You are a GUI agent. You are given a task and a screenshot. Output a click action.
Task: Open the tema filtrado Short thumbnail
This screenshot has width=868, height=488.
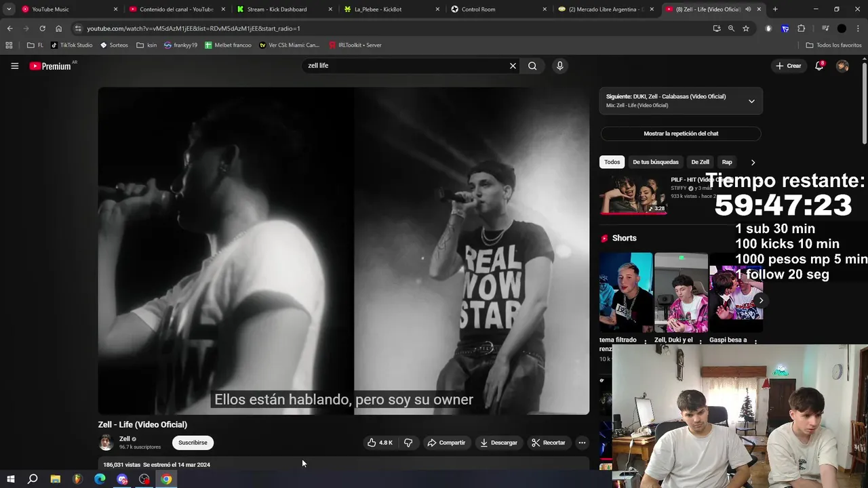pos(626,293)
